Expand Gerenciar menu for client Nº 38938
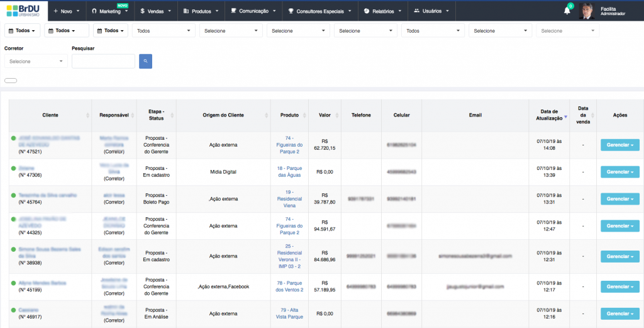The height and width of the screenshot is (328, 644). 619,256
